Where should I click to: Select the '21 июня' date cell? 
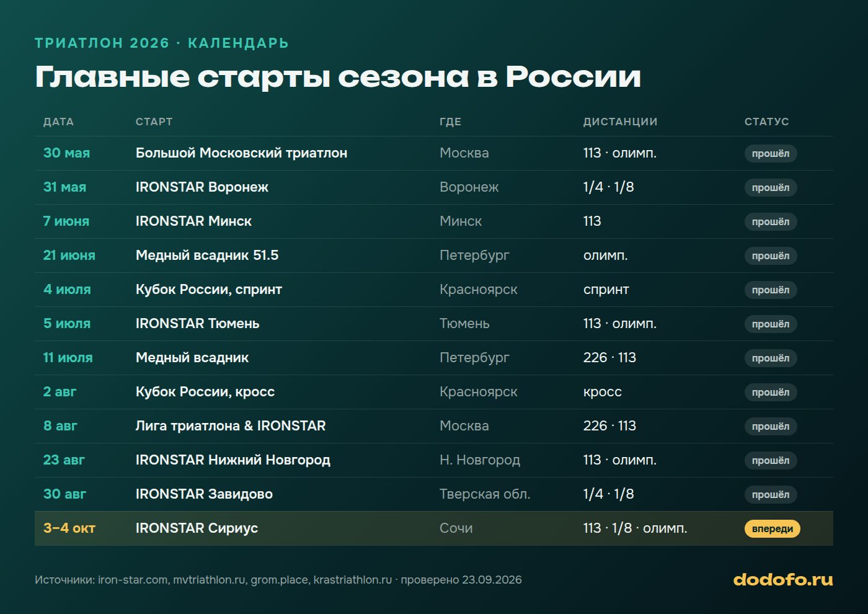69,256
